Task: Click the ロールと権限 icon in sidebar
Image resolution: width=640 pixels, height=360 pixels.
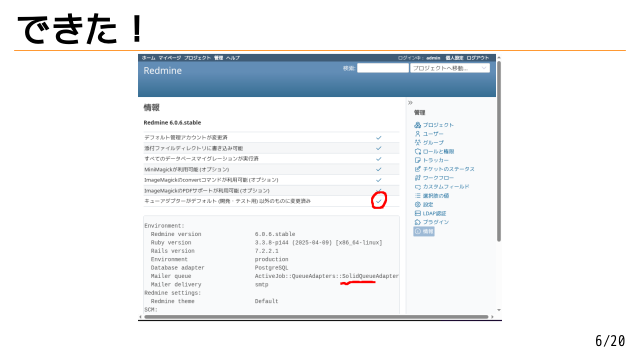Action: (417, 151)
